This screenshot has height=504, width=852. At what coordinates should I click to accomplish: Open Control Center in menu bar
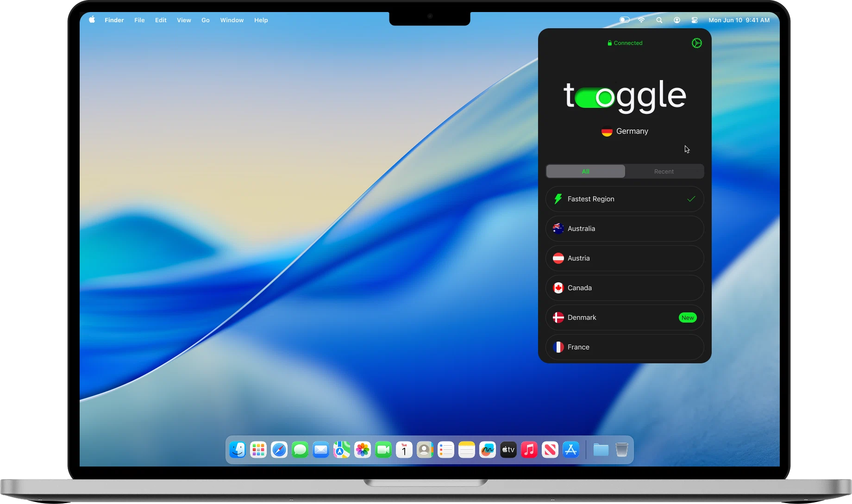click(x=695, y=20)
